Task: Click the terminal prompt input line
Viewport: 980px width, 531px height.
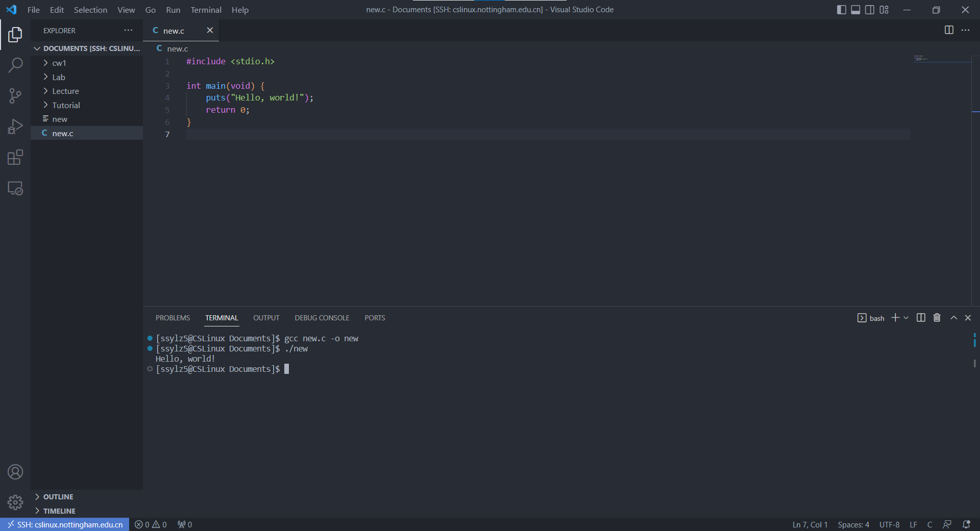Action: coord(223,369)
